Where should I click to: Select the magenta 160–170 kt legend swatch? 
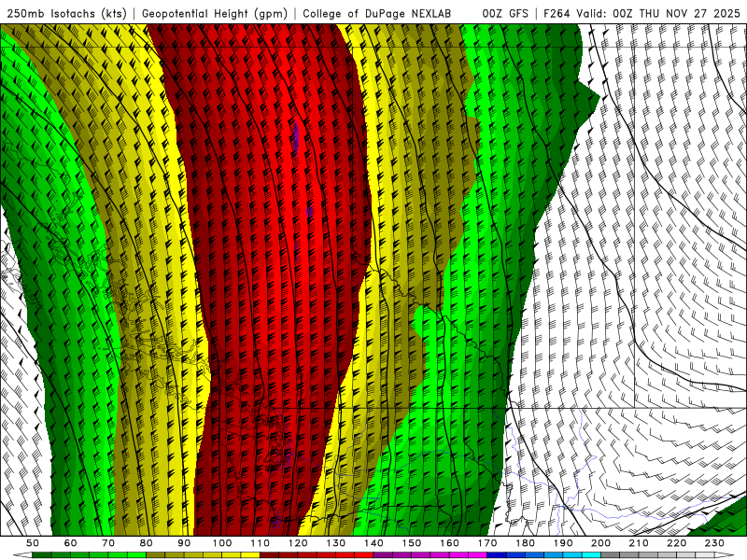click(x=468, y=555)
